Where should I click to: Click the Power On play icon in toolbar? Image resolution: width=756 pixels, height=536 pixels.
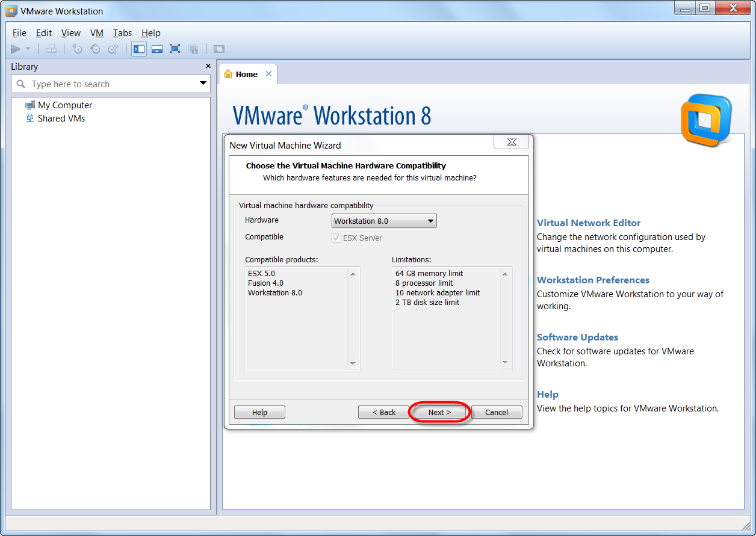point(16,49)
